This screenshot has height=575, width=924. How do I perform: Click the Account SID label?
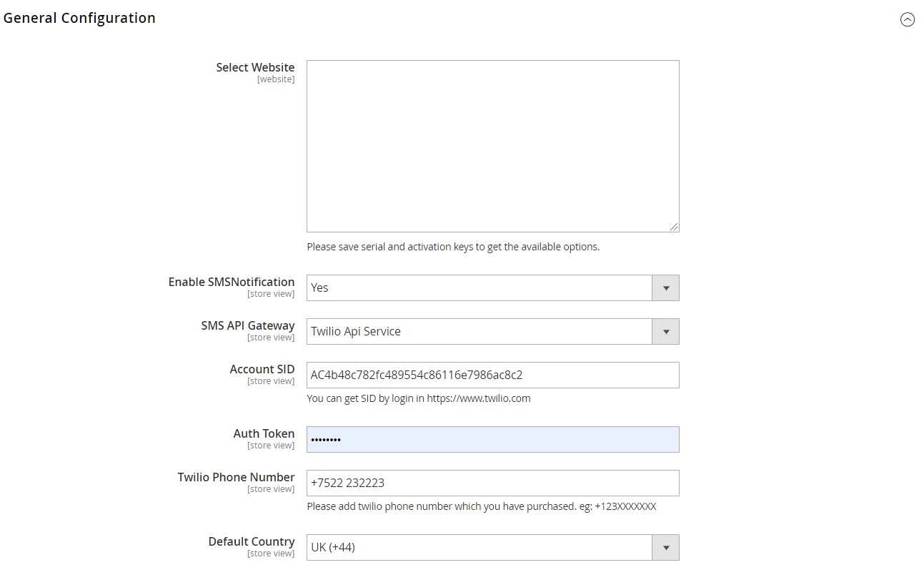click(x=262, y=369)
